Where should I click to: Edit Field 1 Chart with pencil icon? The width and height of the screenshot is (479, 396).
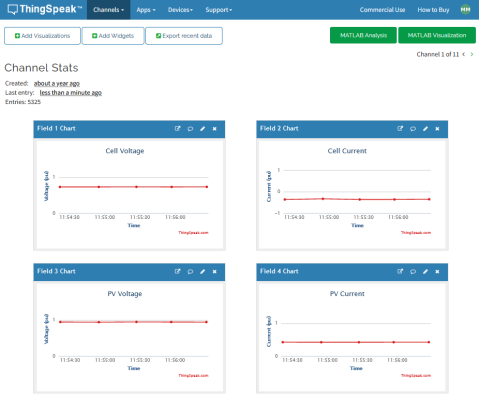click(202, 129)
